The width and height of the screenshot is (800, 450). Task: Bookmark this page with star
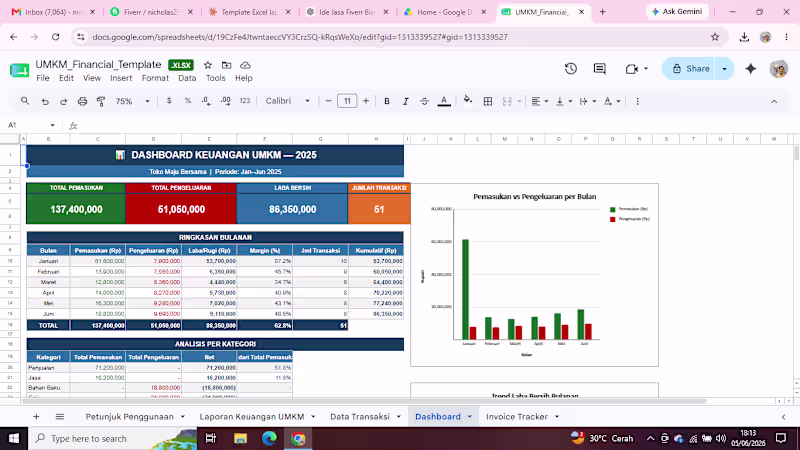[715, 37]
